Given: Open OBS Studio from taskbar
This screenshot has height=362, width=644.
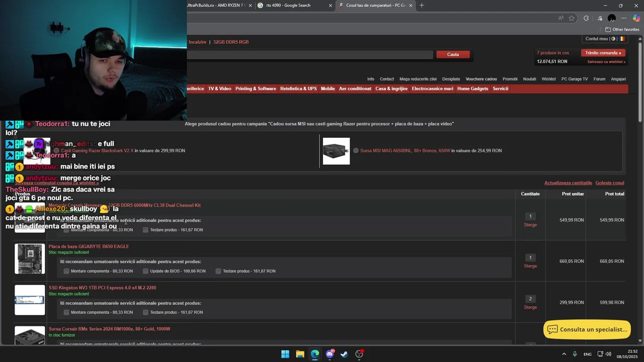Looking at the screenshot, I should point(359,354).
